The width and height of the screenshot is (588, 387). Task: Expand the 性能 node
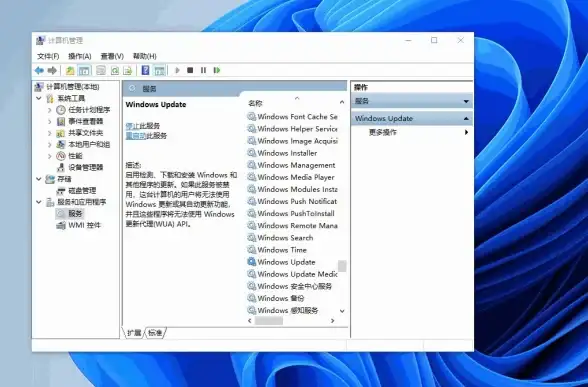click(50, 156)
